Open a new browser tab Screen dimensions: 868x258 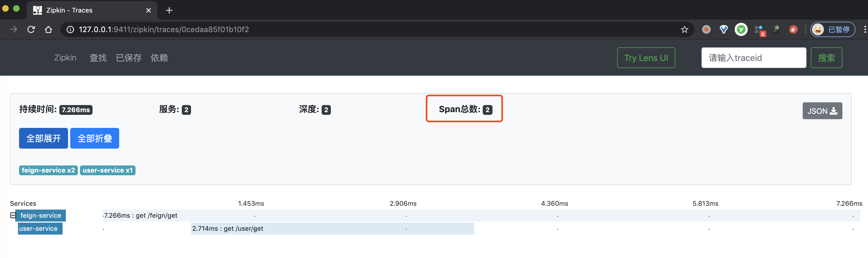169,10
